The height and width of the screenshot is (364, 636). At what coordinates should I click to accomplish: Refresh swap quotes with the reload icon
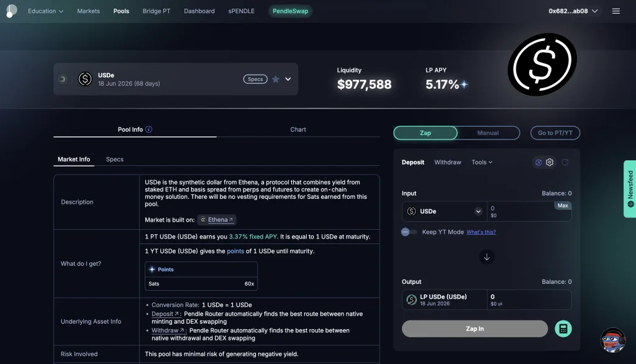point(565,162)
